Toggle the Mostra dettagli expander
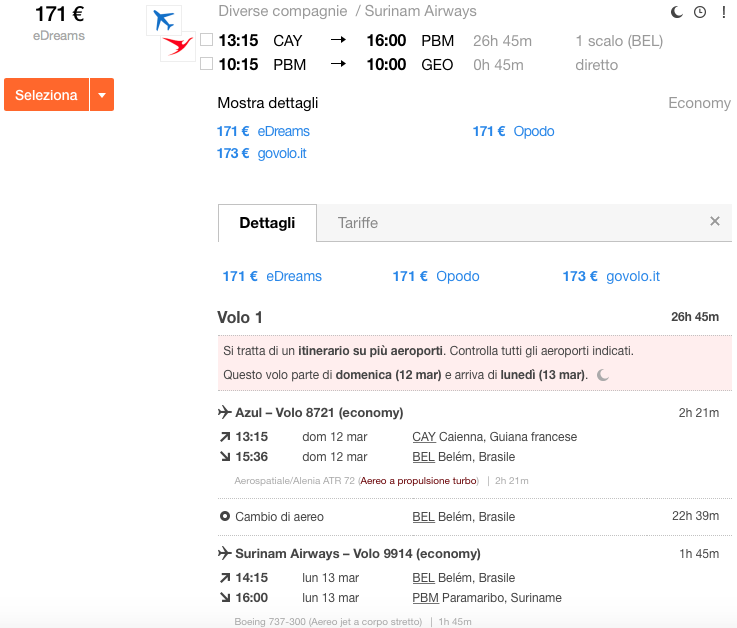The image size is (737, 628). 267,103
